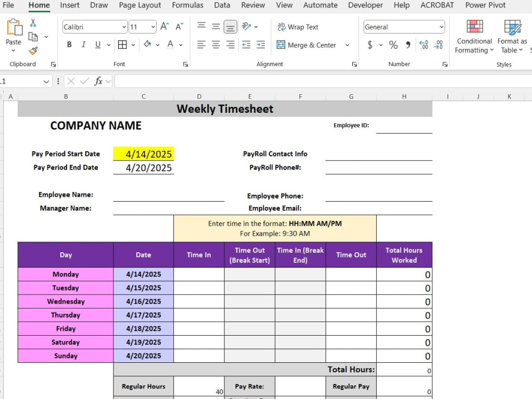The image size is (532, 399).
Task: Apply Comma Style
Action: [408, 45]
